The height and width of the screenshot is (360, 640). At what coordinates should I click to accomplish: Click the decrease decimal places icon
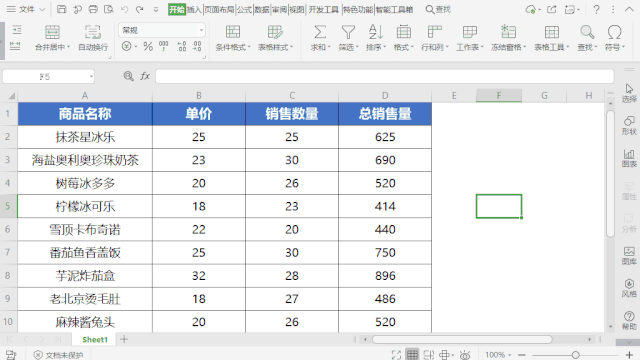tap(197, 46)
